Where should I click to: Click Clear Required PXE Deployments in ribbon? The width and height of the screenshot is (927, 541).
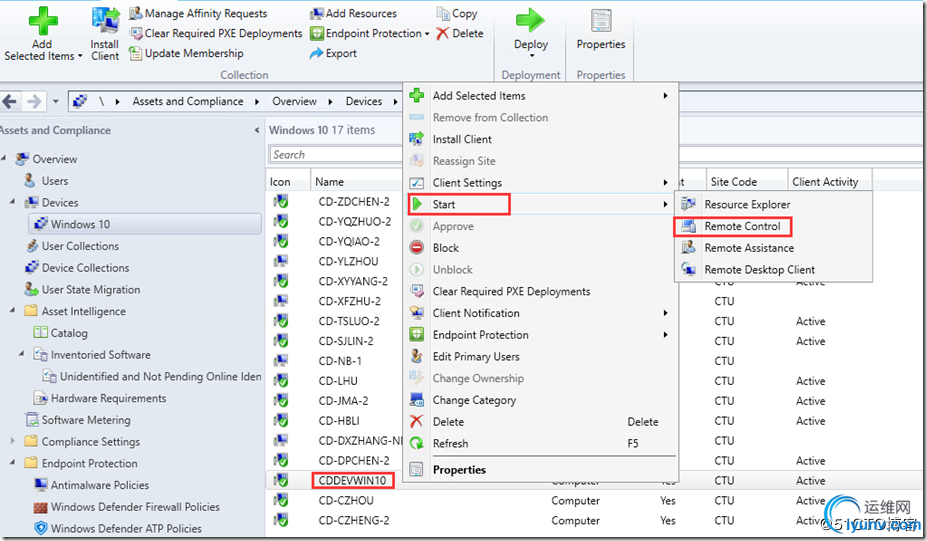(x=216, y=33)
